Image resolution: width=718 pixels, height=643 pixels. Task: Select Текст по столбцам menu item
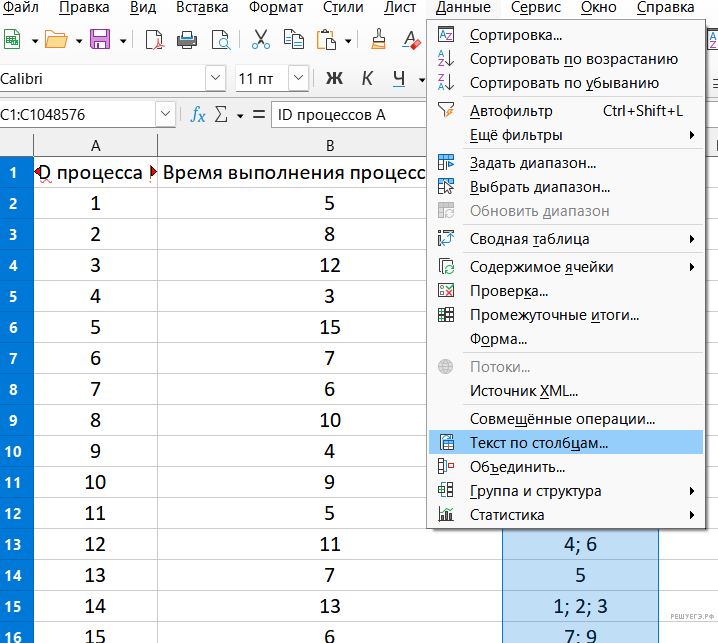(x=539, y=442)
